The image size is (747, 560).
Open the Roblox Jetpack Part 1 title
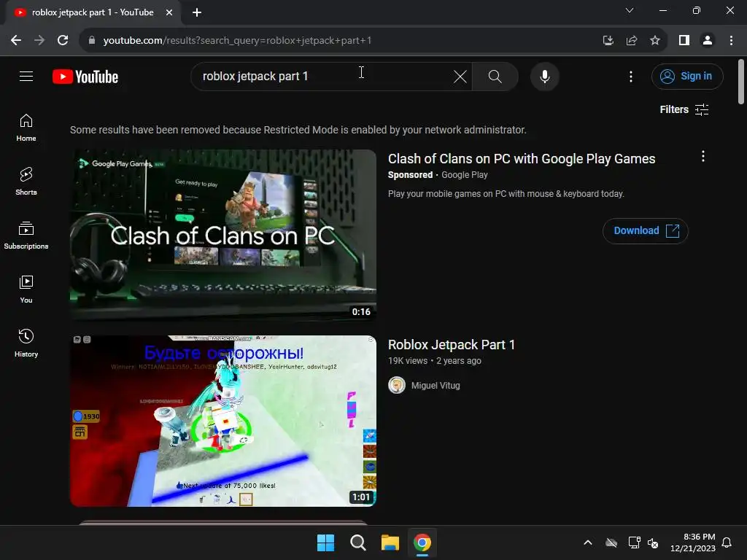pyautogui.click(x=451, y=345)
